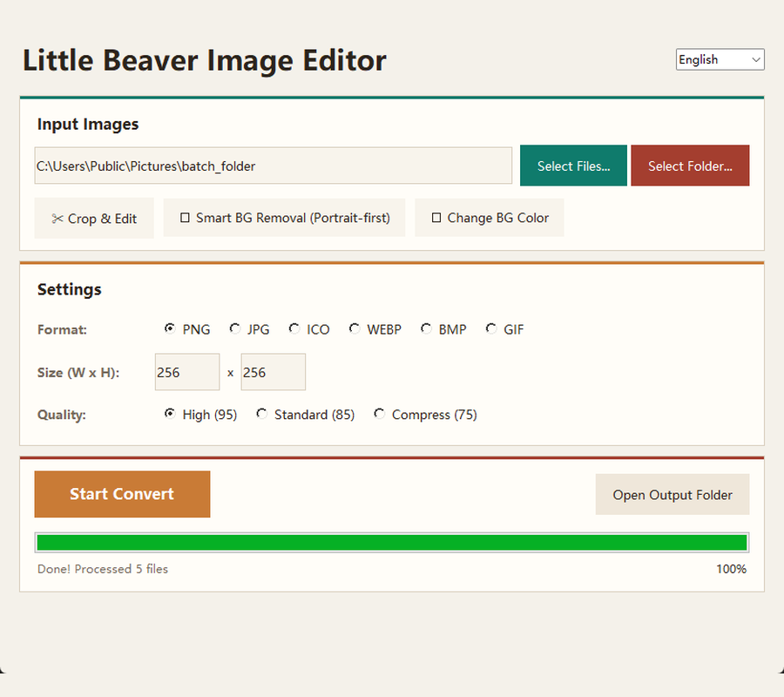Click the 'Done! Processed 5 files' status text
Image resolution: width=784 pixels, height=697 pixels.
[103, 569]
